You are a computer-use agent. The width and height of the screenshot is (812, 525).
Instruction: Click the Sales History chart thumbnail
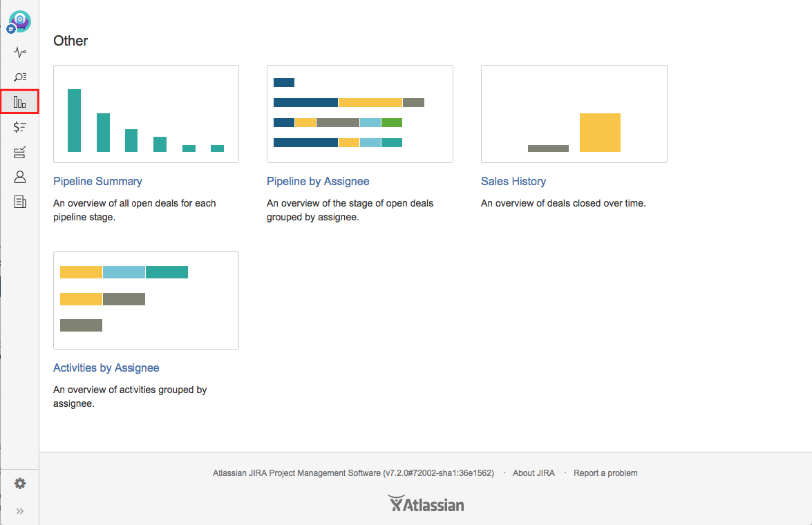point(574,114)
